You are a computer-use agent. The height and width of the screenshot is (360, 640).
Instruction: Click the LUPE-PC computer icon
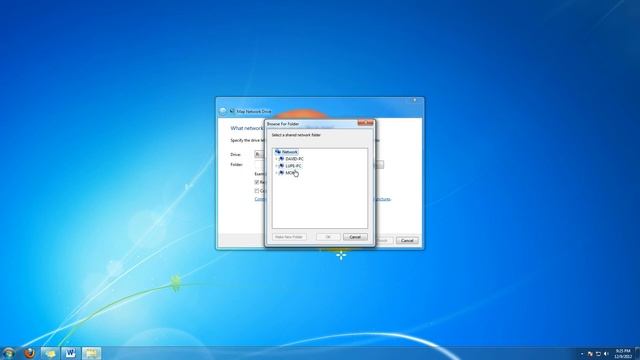tap(281, 166)
